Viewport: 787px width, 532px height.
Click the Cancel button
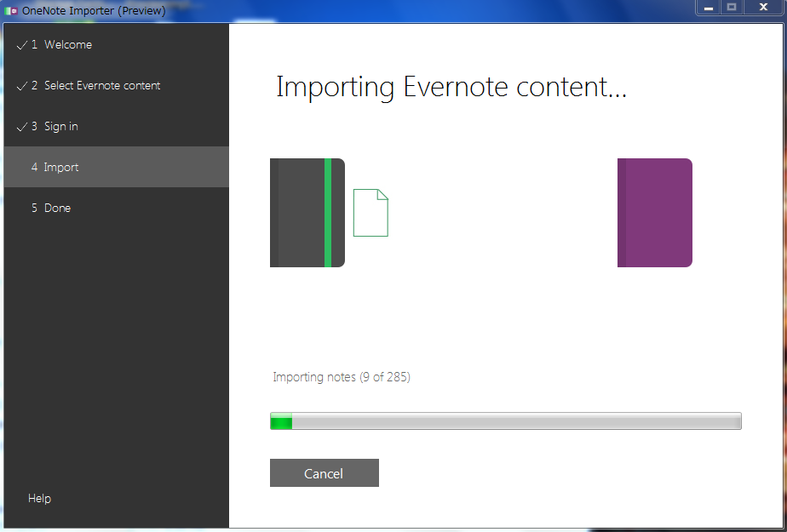point(325,472)
